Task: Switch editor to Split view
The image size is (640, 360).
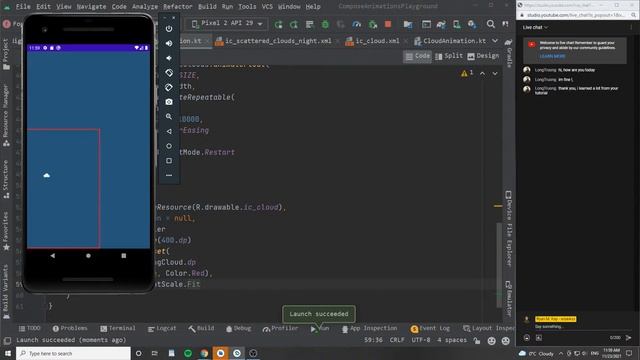Action: pyautogui.click(x=449, y=56)
